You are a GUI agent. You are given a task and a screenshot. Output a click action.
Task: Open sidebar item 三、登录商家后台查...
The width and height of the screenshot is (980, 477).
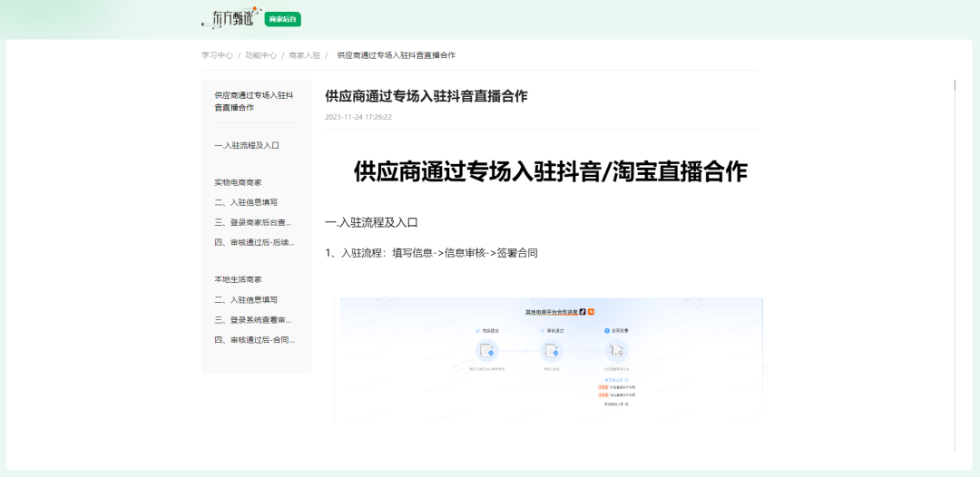point(253,222)
